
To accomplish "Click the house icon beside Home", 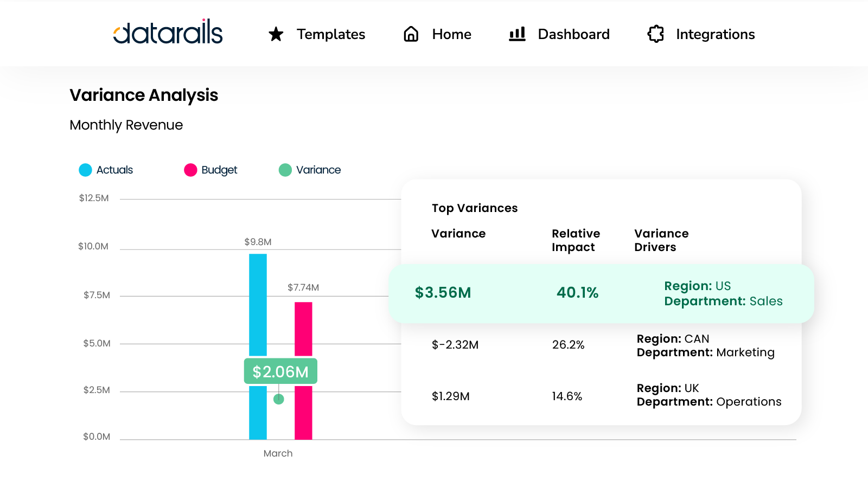I will 411,34.
